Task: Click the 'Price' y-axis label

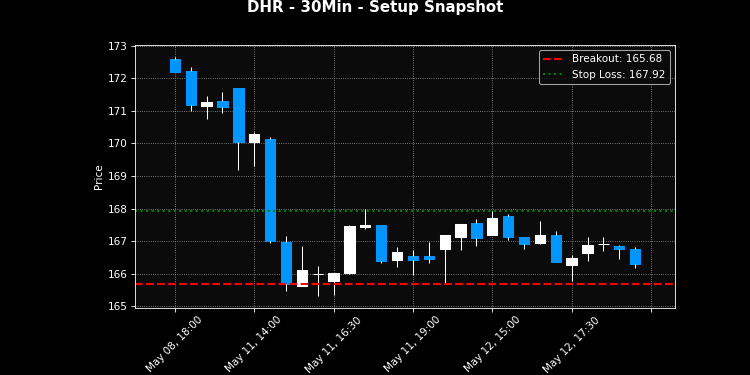Action: click(99, 178)
